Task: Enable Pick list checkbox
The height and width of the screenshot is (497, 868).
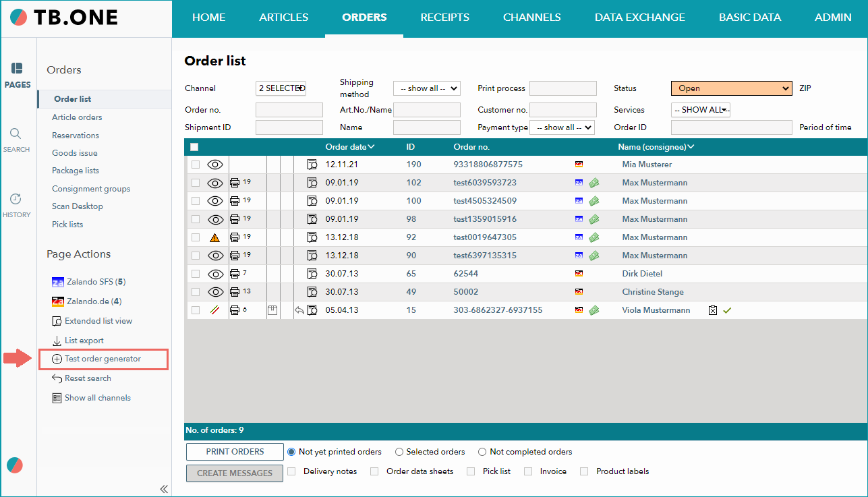Action: click(x=471, y=471)
